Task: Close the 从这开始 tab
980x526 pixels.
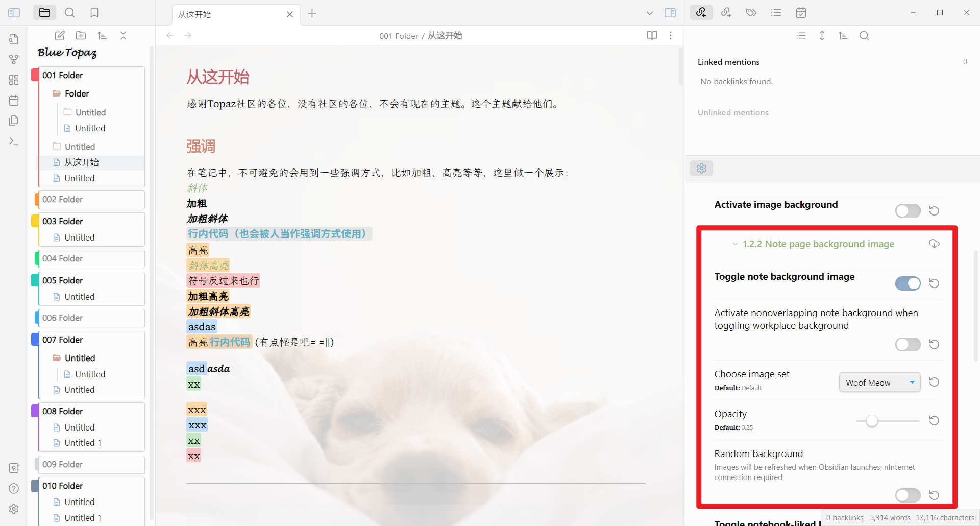Action: coord(290,14)
